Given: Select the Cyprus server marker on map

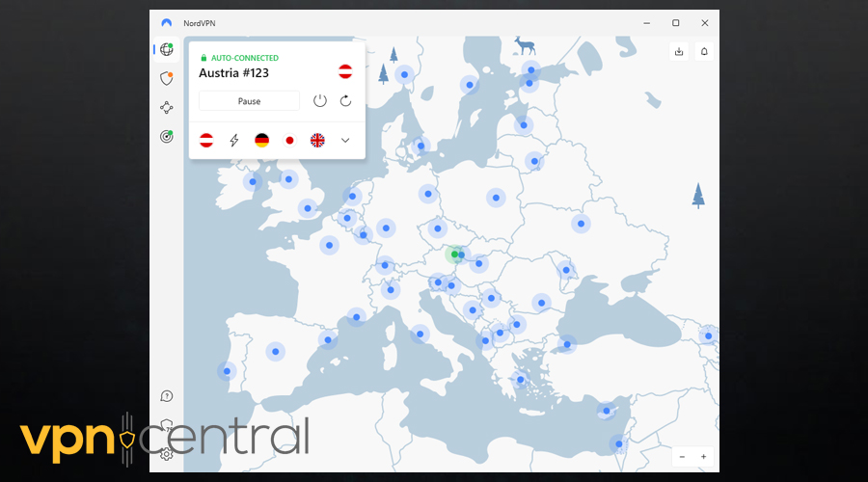Looking at the screenshot, I should point(607,411).
